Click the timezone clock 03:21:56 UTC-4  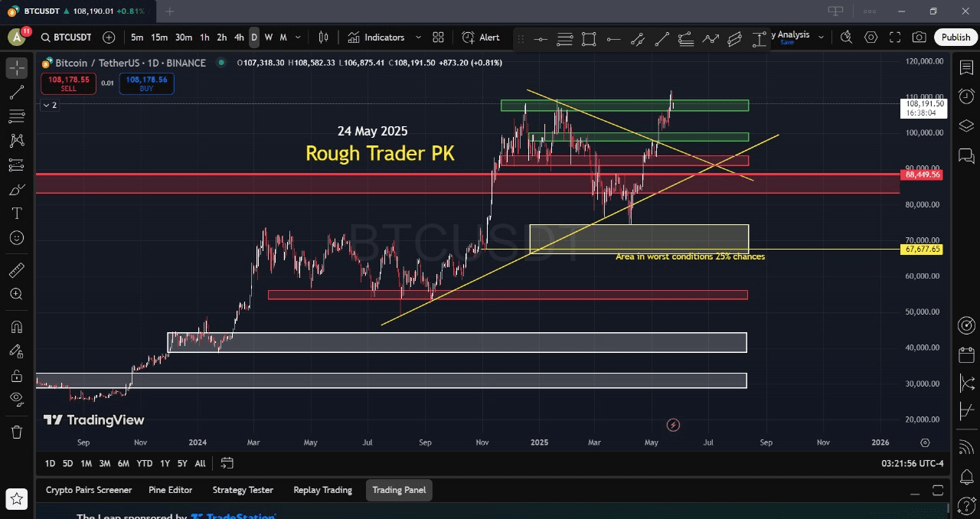tap(912, 463)
